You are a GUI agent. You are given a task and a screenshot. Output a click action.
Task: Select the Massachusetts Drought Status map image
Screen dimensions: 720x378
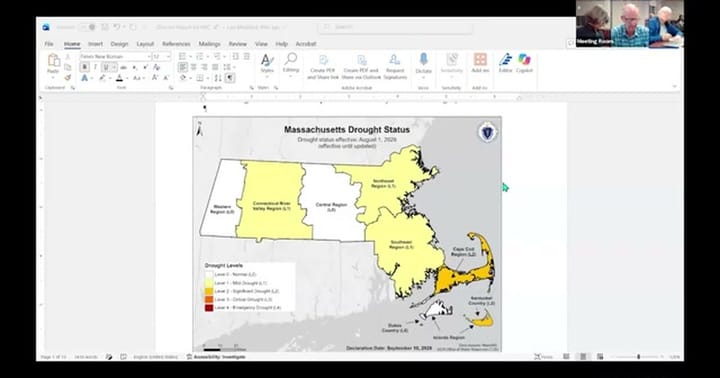[347, 234]
